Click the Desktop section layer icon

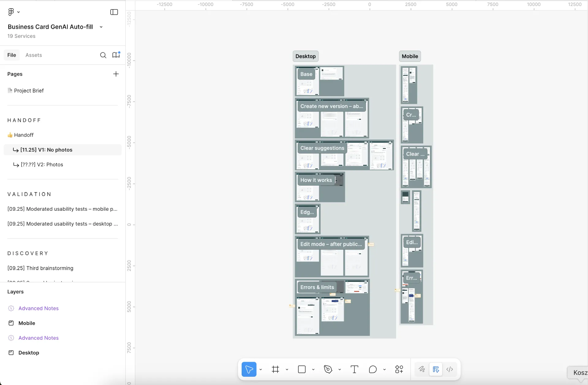tap(11, 353)
